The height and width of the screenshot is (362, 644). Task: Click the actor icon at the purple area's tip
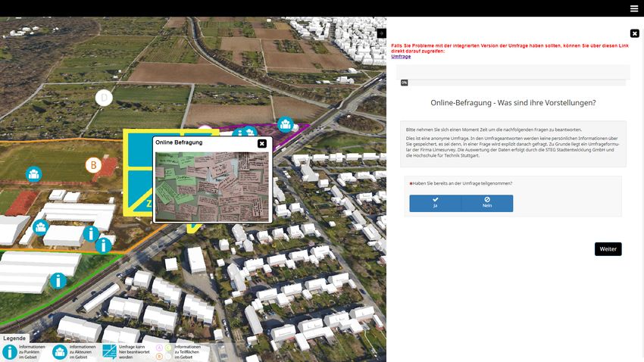[286, 124]
